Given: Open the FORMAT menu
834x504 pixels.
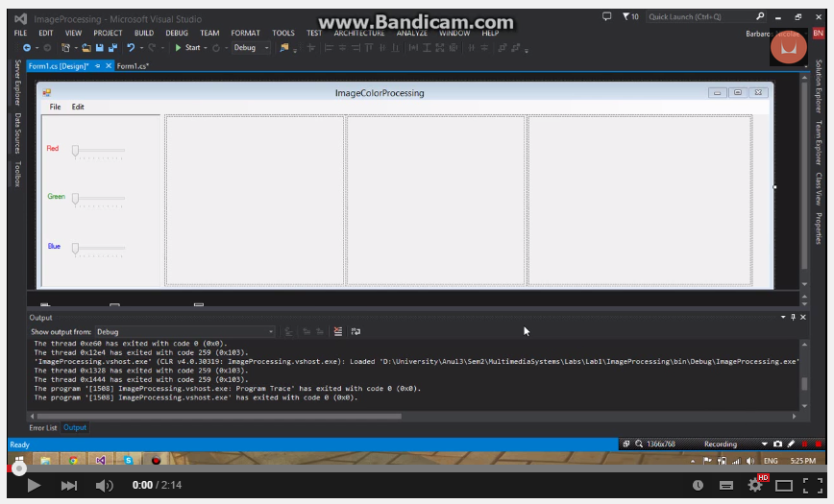Looking at the screenshot, I should pyautogui.click(x=245, y=33).
